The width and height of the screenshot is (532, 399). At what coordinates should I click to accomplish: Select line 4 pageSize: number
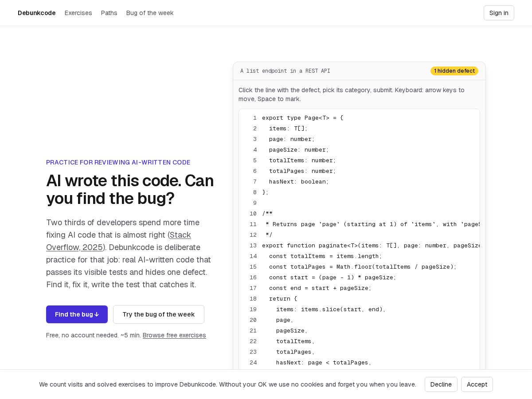(359, 150)
